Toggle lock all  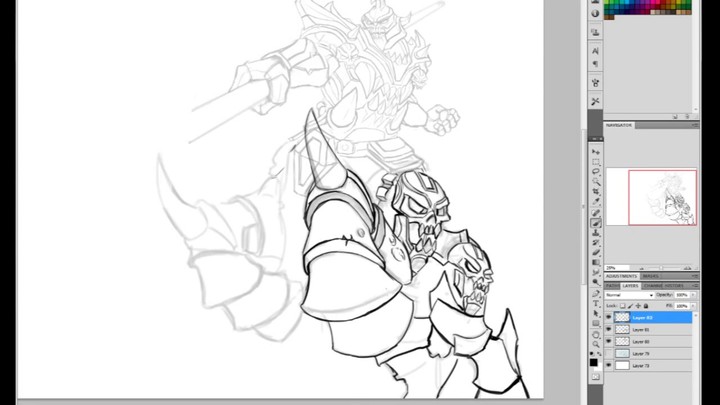pyautogui.click(x=646, y=306)
